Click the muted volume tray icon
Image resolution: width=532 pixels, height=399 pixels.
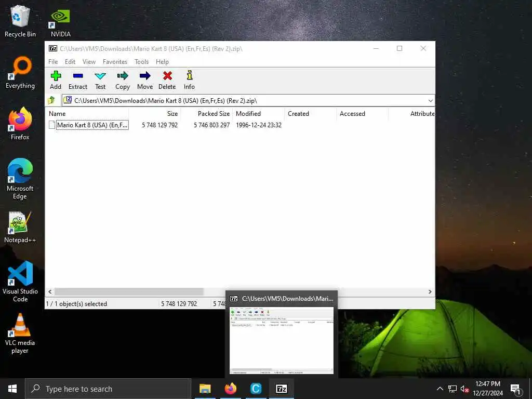(x=464, y=389)
